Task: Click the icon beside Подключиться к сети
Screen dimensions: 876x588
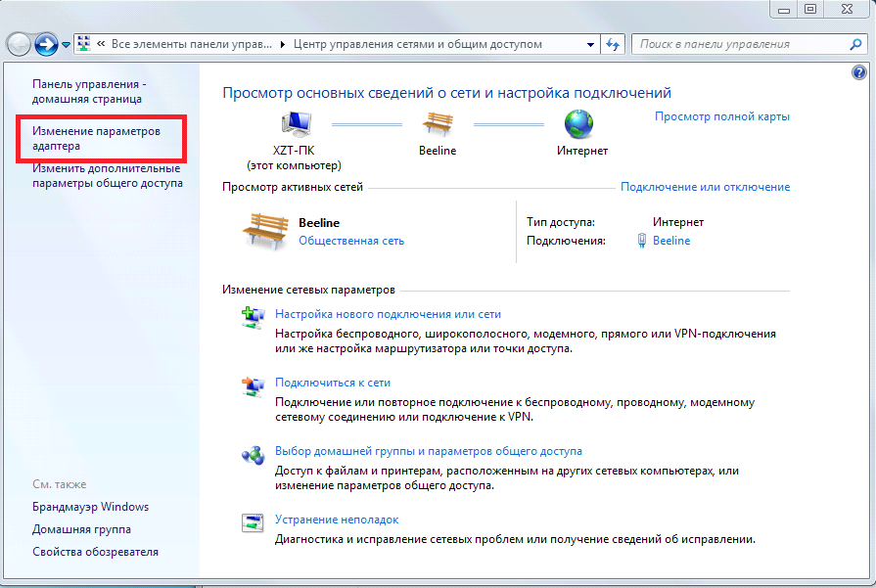Action: click(x=253, y=385)
